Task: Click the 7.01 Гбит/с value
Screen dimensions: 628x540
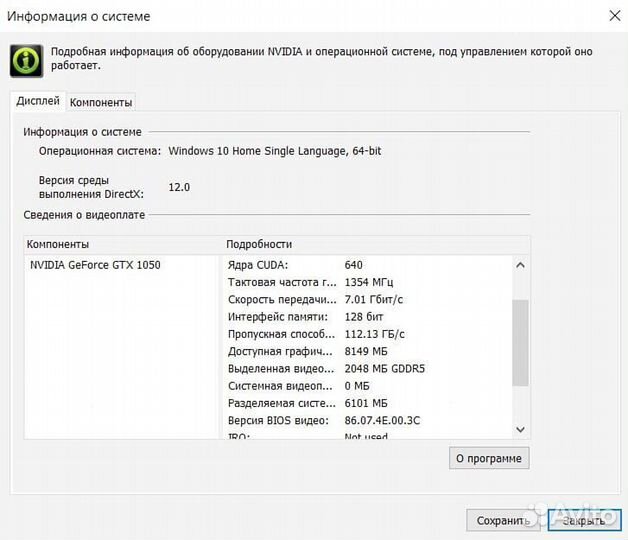Action: (374, 300)
